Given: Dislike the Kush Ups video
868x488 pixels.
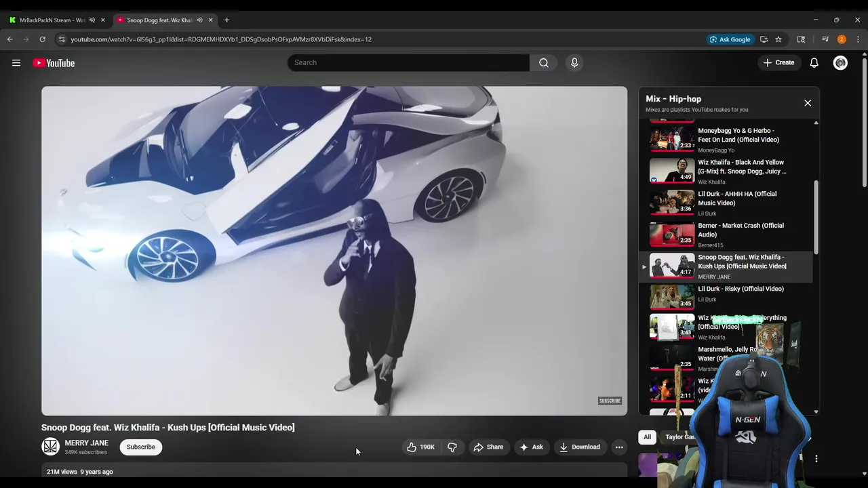Looking at the screenshot, I should click(452, 447).
